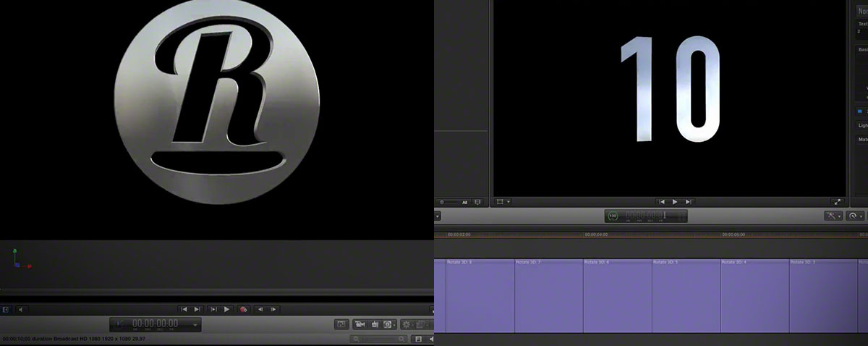Select the Rotate 3D: 6 clip
Image resolution: width=868 pixels, height=346 pixels.
618,295
